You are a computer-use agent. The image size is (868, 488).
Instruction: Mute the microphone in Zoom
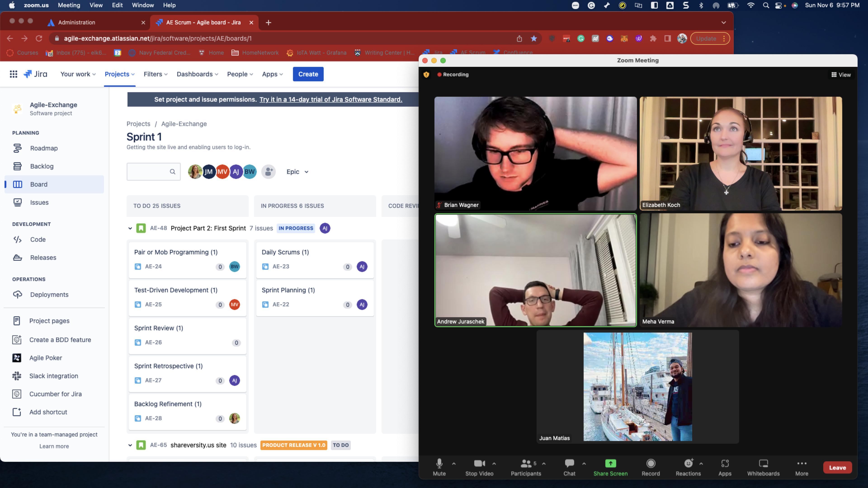439,467
